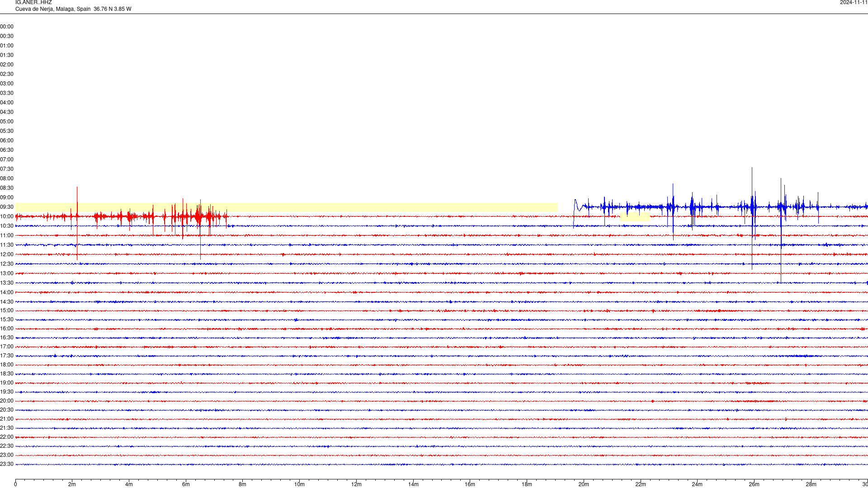Click the 10:30 time row label

[7, 226]
